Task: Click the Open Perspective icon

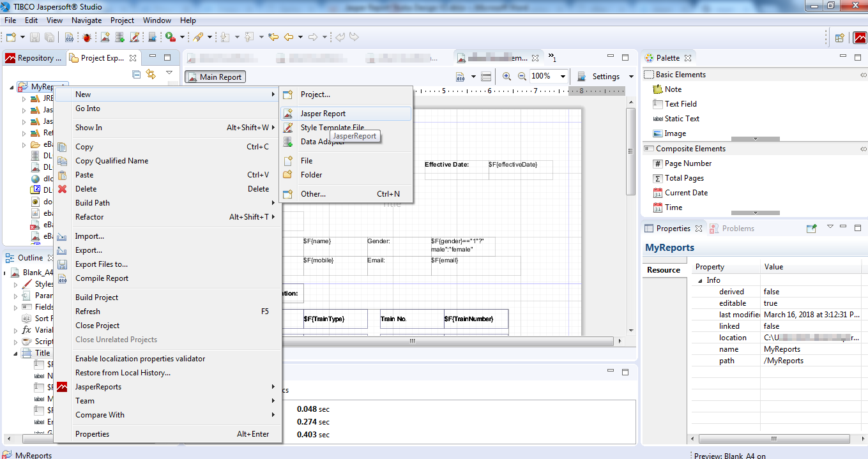Action: [840, 38]
